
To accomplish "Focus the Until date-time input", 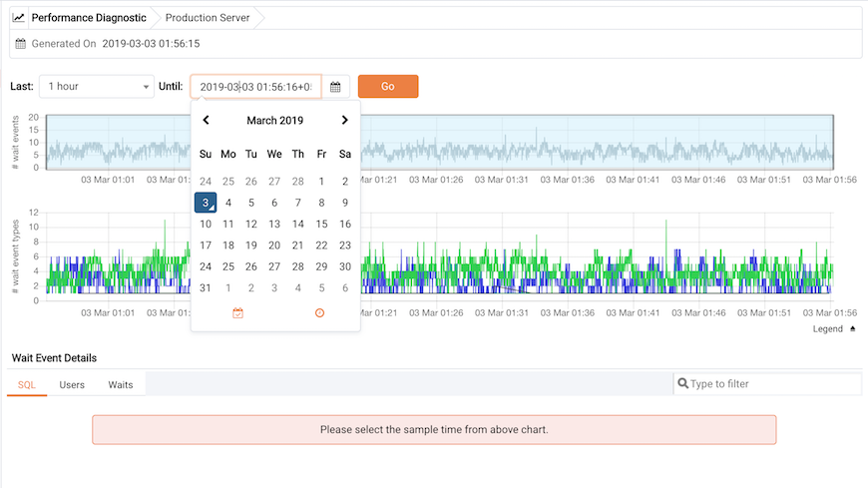I will click(x=255, y=87).
